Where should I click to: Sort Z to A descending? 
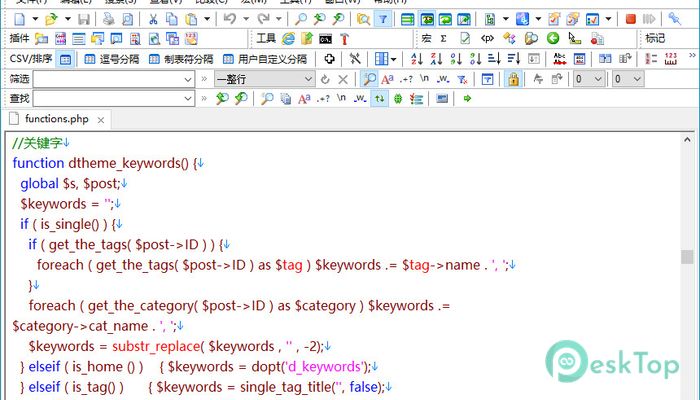pos(437,58)
